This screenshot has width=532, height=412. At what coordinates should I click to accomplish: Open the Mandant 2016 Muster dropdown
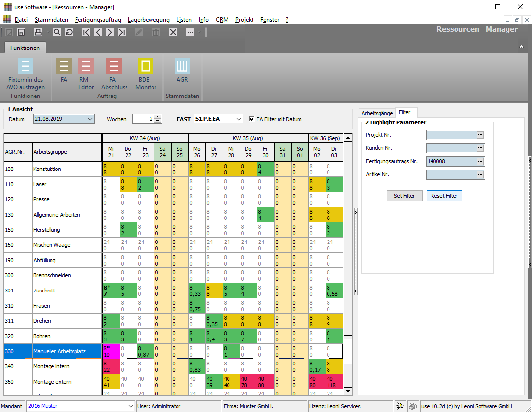130,406
